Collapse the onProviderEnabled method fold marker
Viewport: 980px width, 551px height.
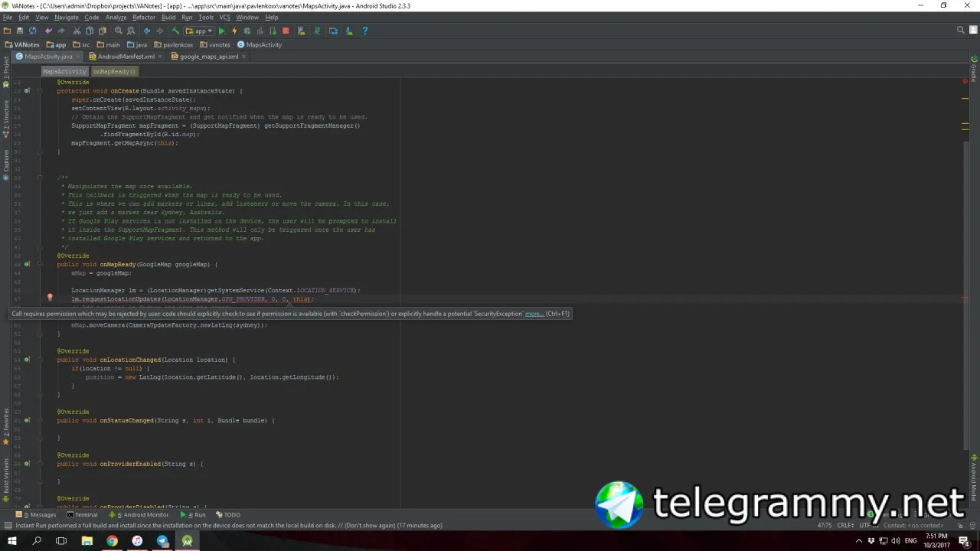(x=39, y=464)
